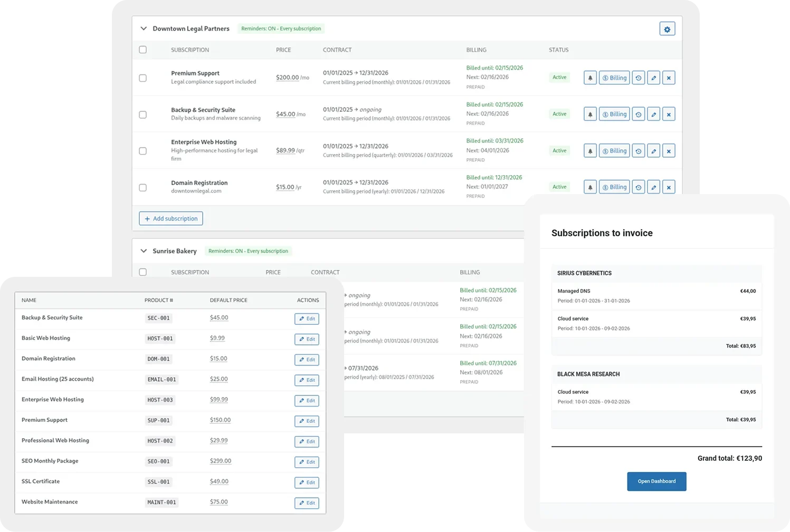This screenshot has width=790, height=532.
Task: Cancel Domain Registration using the X icon
Action: [669, 187]
